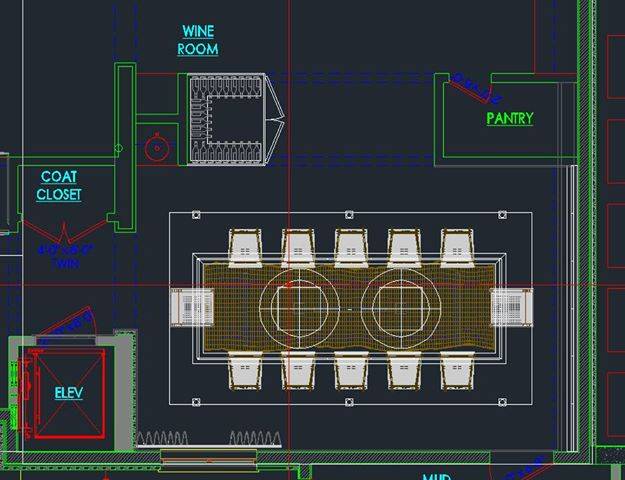Select the wine rack block in Wine Room
Image resolution: width=625 pixels, height=480 pixels.
pyautogui.click(x=227, y=118)
